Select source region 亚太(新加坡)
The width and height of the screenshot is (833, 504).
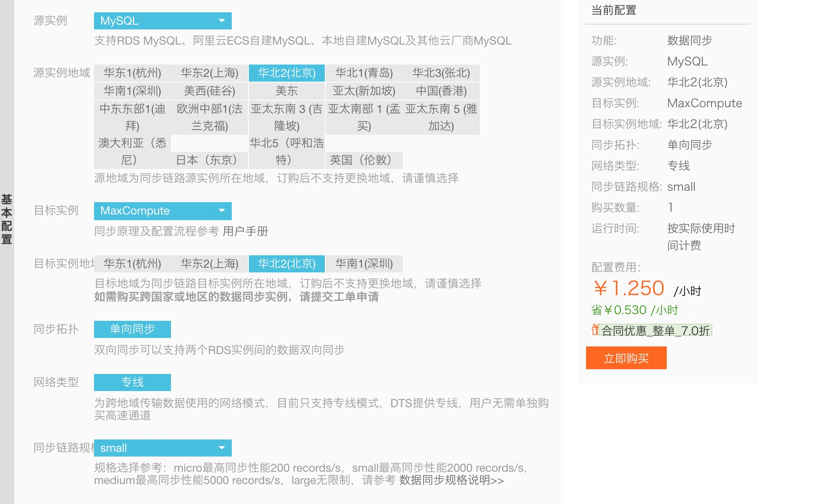pyautogui.click(x=364, y=91)
